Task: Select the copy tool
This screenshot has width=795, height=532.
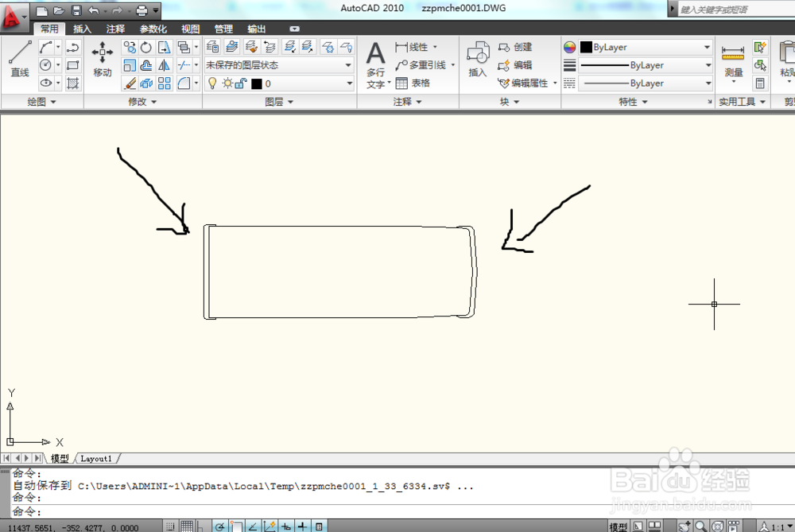Action: [x=130, y=48]
